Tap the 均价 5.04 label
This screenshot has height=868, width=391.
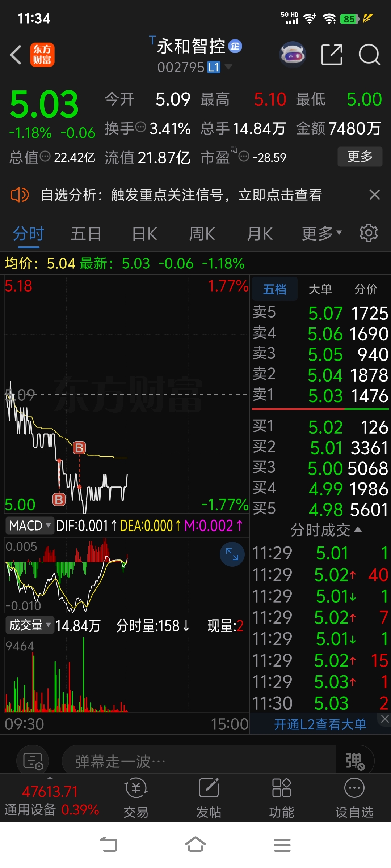pos(40,263)
